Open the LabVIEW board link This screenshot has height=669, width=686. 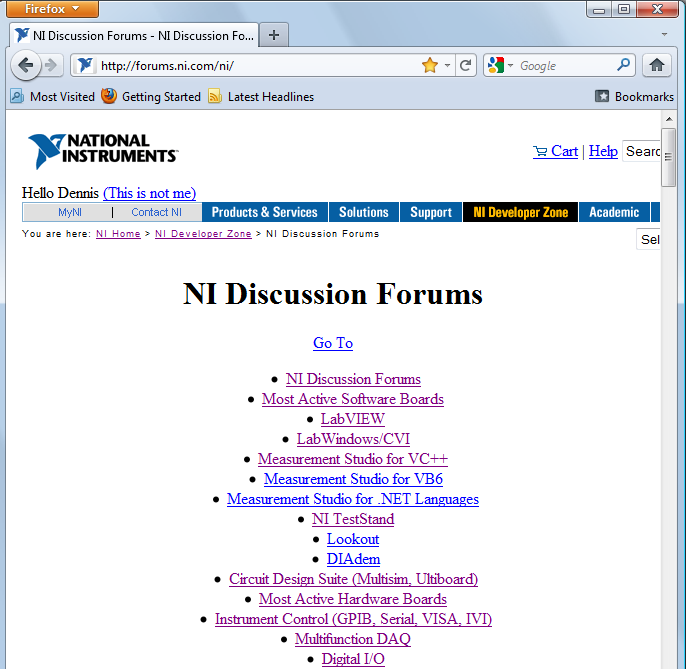[x=353, y=419]
